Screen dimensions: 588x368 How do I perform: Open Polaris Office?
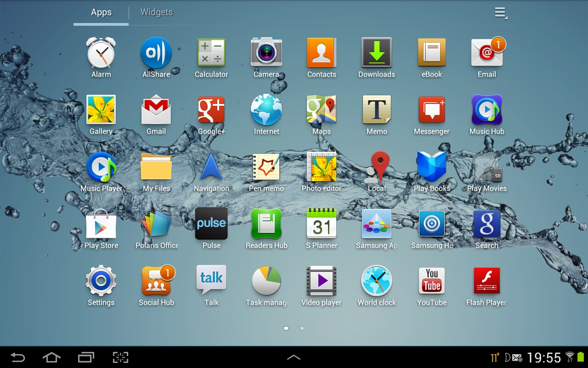tap(156, 225)
